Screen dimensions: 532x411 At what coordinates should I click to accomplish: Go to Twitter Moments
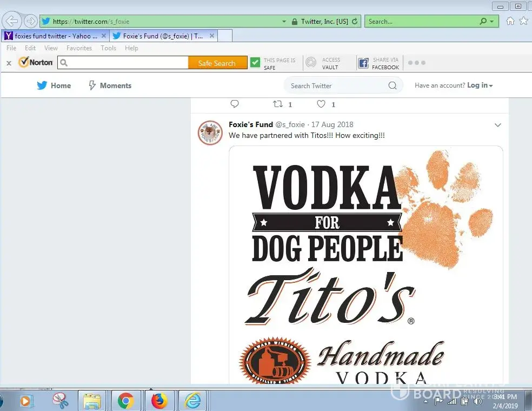coord(110,85)
